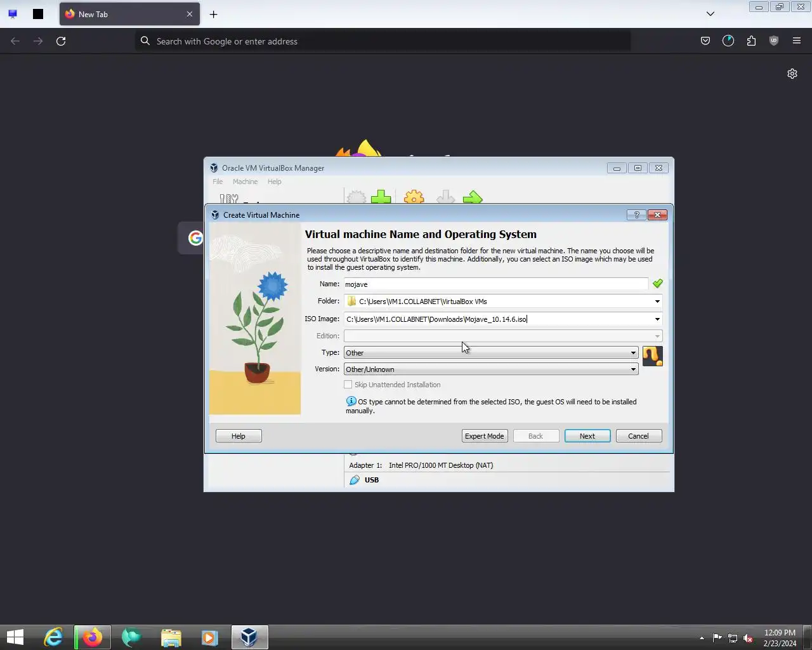Image resolution: width=812 pixels, height=650 pixels.
Task: Open Help menu in VirtualBox Manager
Action: coord(274,182)
